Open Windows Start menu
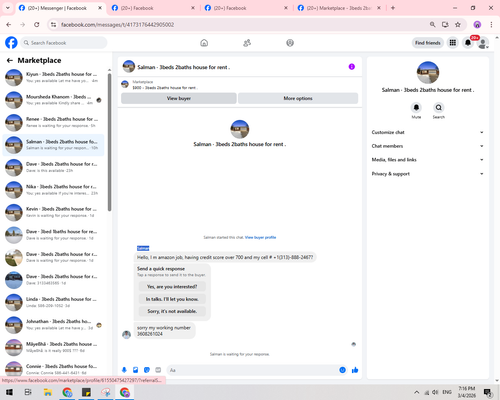This screenshot has width=500, height=400. (x=9, y=392)
